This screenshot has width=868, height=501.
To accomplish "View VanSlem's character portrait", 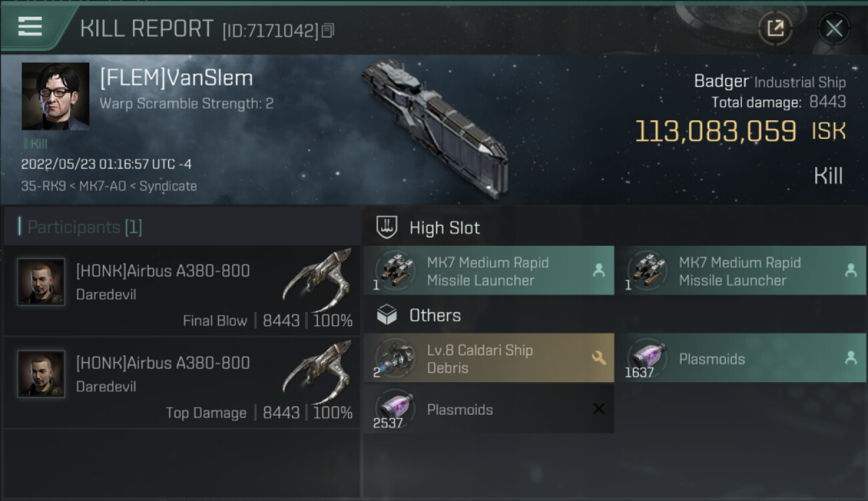I will [55, 96].
